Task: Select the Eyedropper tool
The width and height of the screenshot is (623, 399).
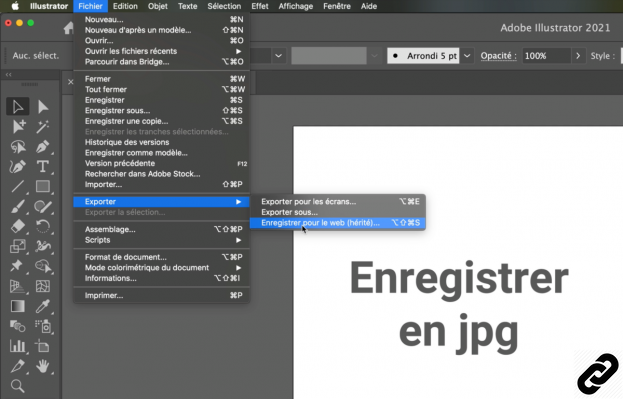Action: 43,306
